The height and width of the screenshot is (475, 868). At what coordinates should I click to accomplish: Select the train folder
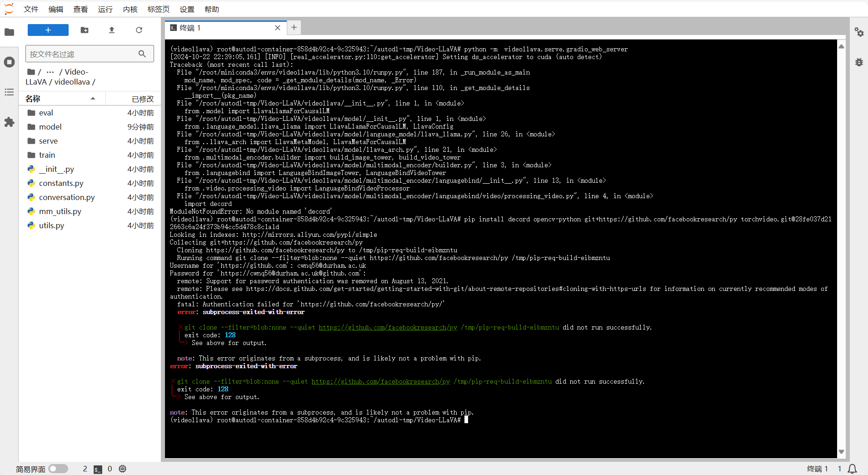point(90,155)
